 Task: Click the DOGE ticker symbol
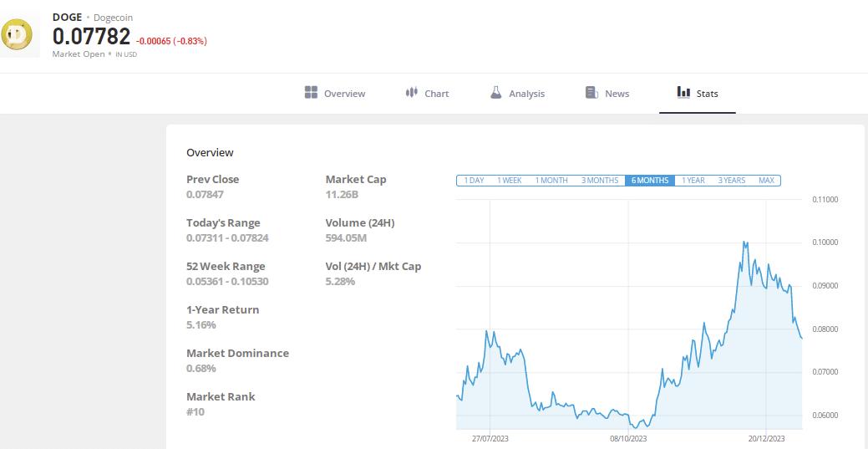click(67, 18)
